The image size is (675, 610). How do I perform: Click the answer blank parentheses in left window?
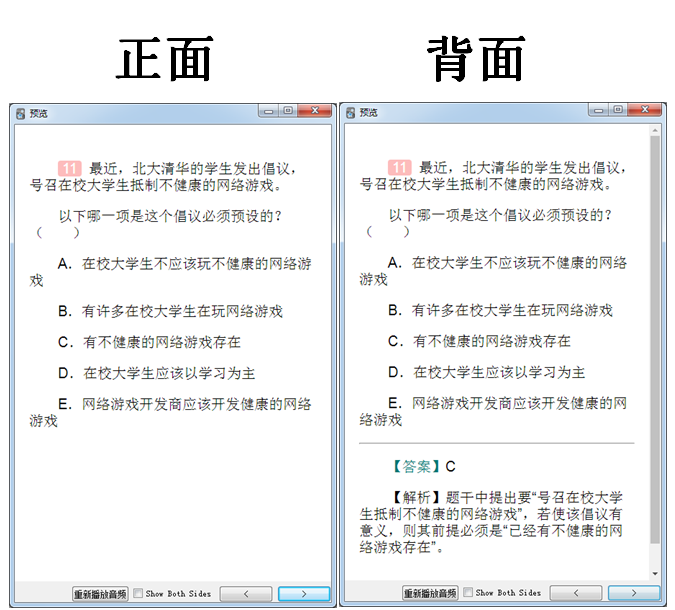coord(58,233)
